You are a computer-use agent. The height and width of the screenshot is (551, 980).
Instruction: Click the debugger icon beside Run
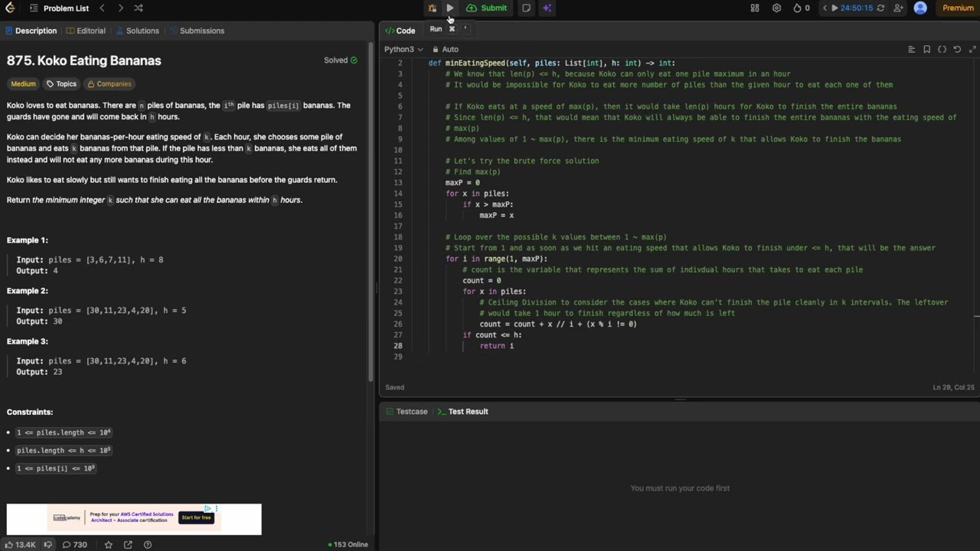433,8
